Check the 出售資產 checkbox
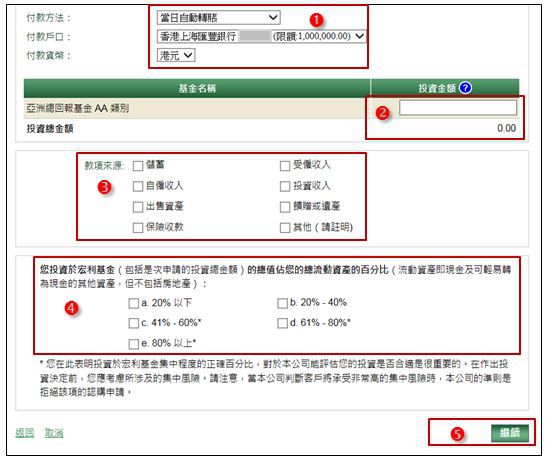The width and height of the screenshot is (545, 459). (x=138, y=207)
